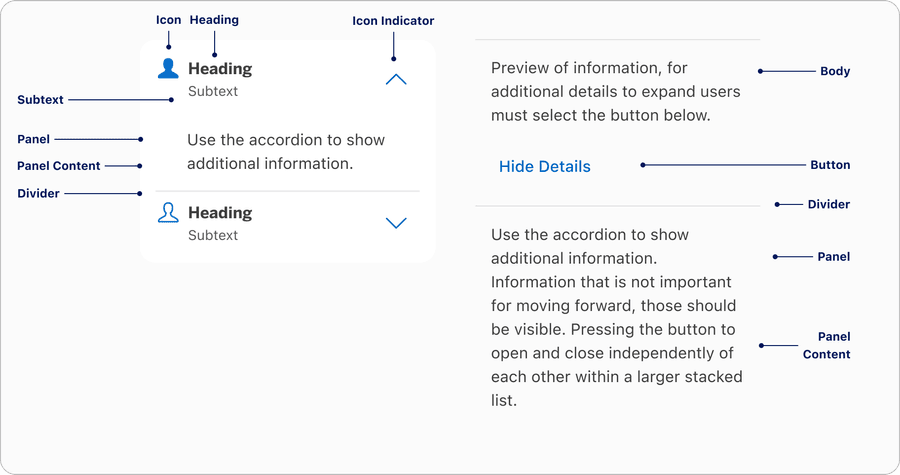This screenshot has width=900, height=475.
Task: Click the 'Icon' annotation label
Action: coord(169,20)
